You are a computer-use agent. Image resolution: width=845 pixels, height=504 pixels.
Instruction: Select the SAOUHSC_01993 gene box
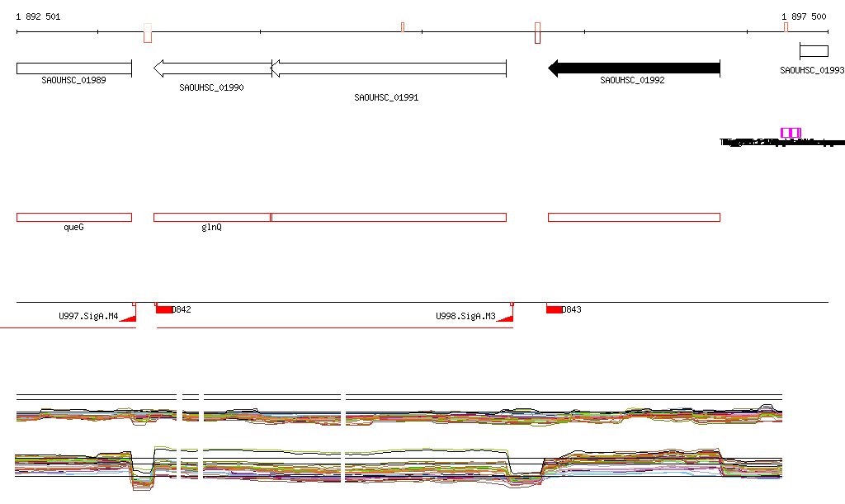[x=814, y=52]
